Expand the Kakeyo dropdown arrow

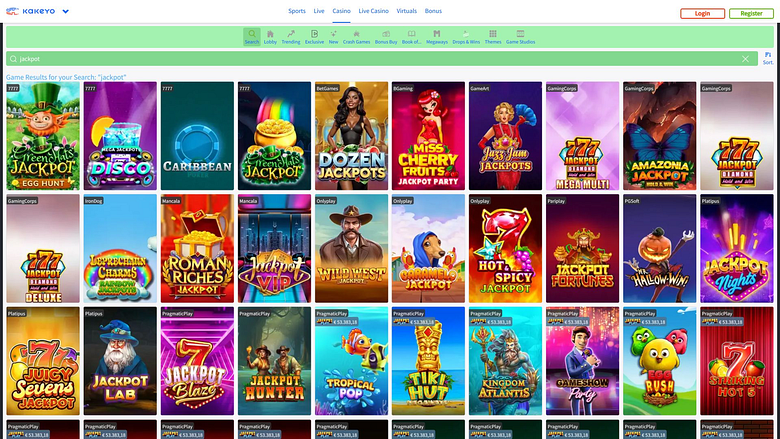click(65, 11)
